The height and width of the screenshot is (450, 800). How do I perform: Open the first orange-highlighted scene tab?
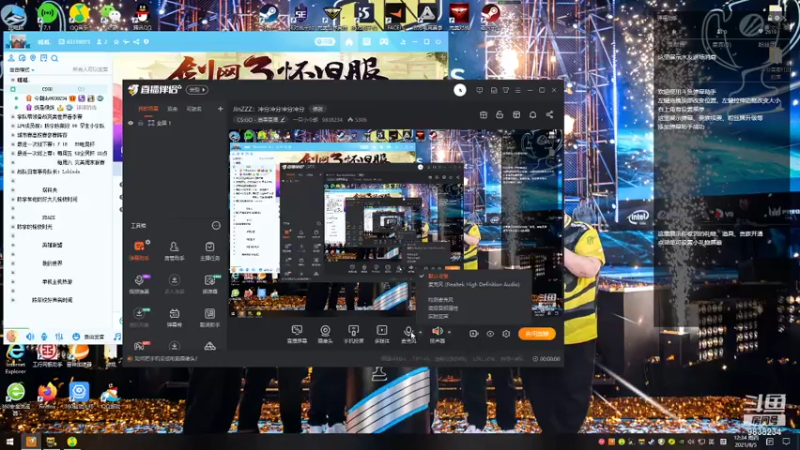(148, 109)
